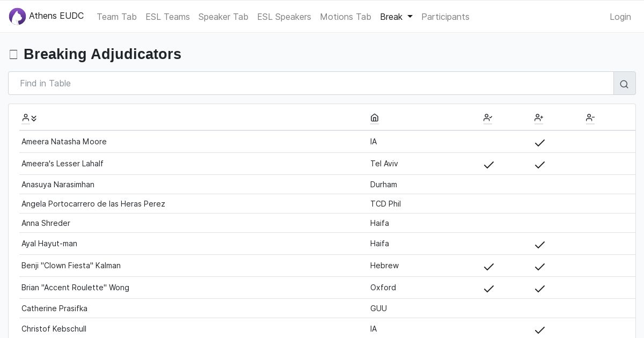Viewport: 644px width, 338px height.
Task: Click person-plus checkmark for Brian Wong
Action: tap(540, 289)
